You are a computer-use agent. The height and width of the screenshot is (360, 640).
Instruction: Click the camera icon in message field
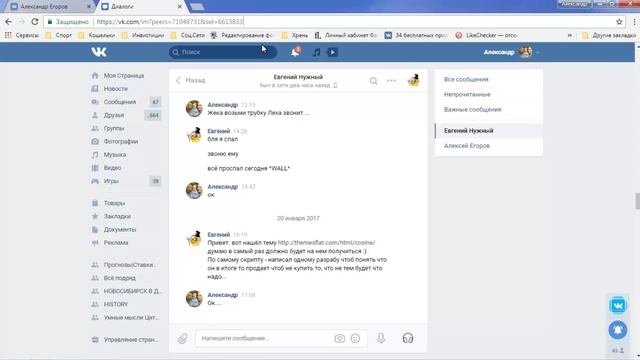[x=340, y=338]
